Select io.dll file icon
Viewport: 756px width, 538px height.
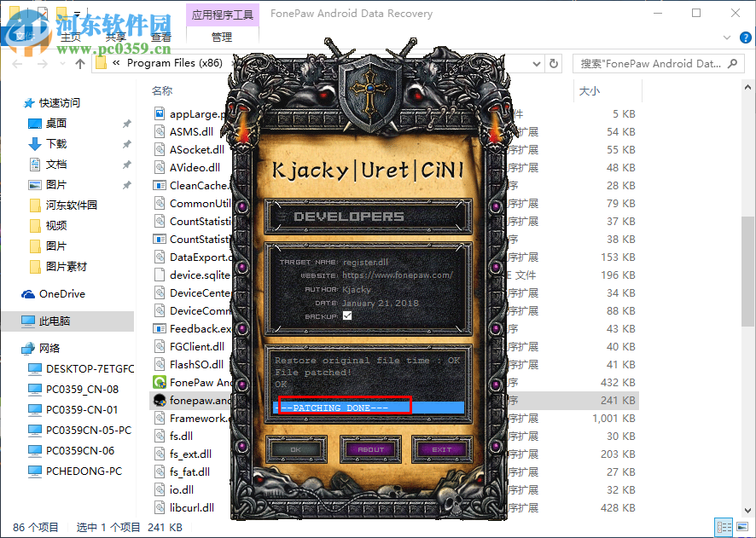159,490
